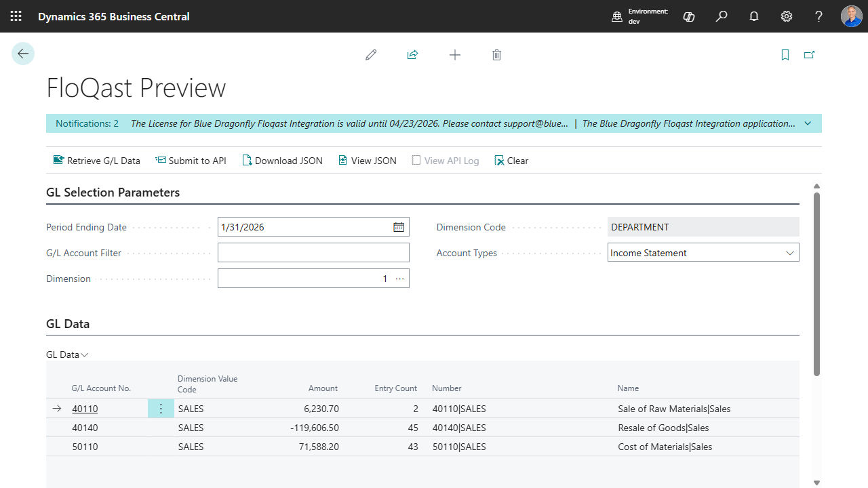The image size is (868, 488).
Task: Click the scrollbar down arrow
Action: pyautogui.click(x=816, y=483)
